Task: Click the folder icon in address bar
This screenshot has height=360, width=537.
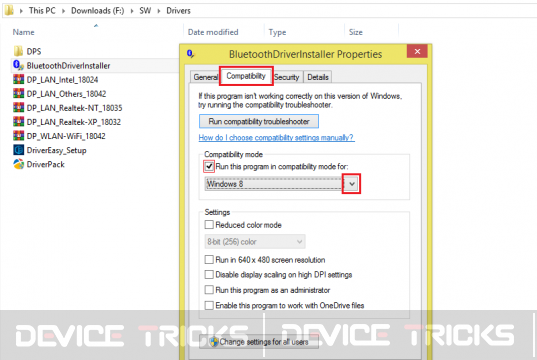Action: 9,10
